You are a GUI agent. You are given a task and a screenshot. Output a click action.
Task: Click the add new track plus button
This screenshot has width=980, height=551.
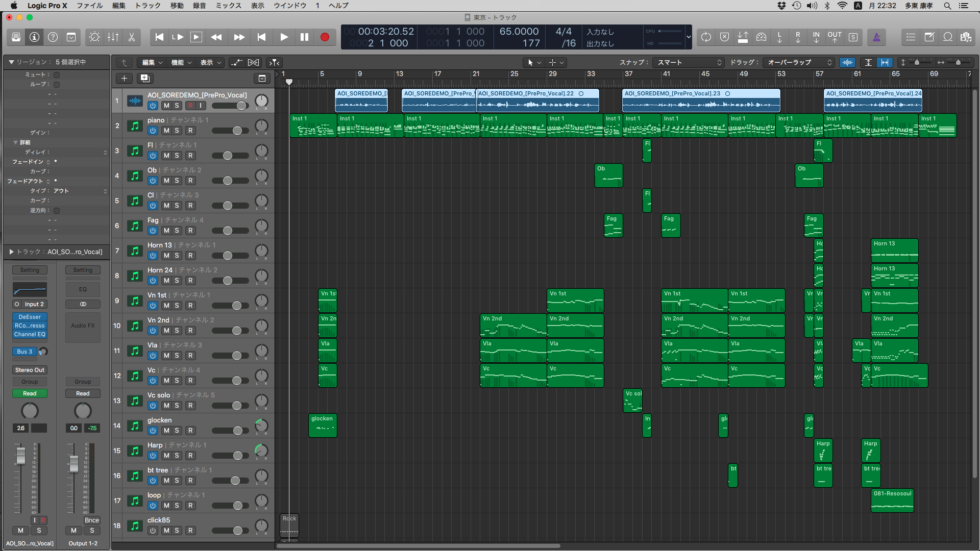pyautogui.click(x=124, y=78)
